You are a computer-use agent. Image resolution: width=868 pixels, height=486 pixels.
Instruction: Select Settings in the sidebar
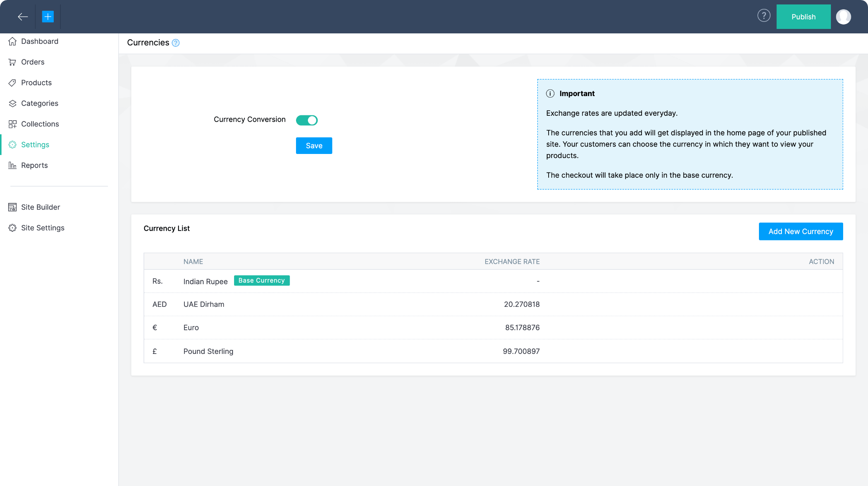pyautogui.click(x=35, y=145)
